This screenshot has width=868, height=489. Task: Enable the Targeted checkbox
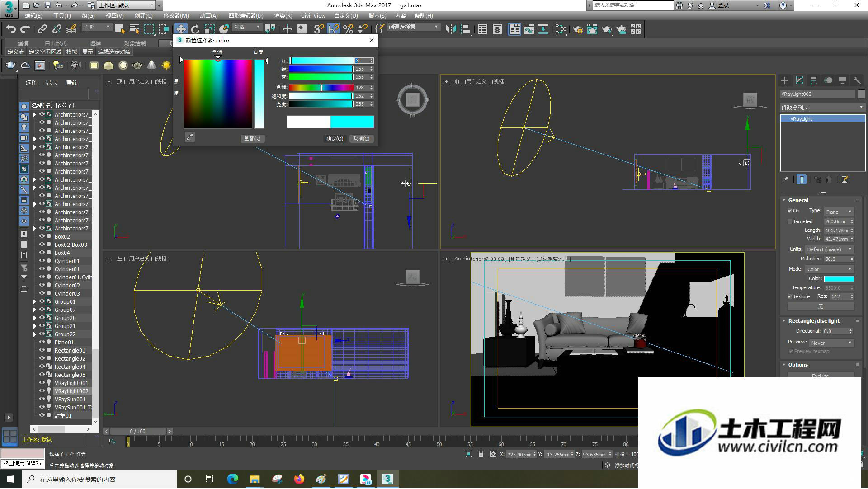790,222
